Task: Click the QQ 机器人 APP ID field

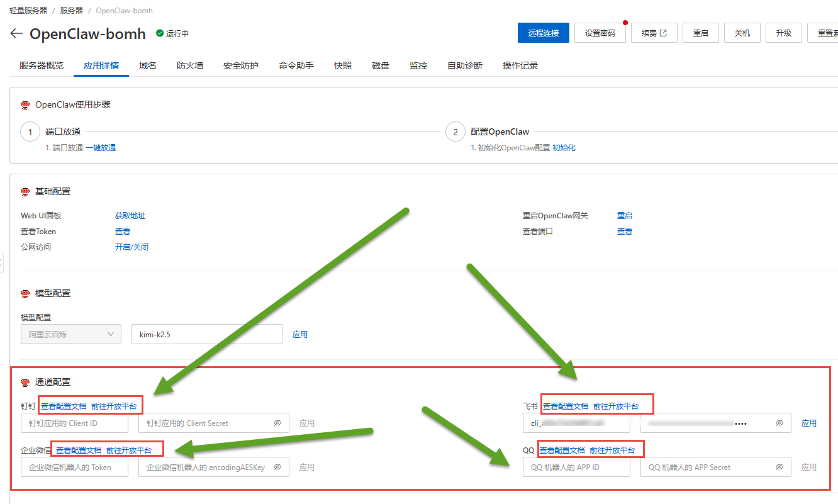Action: [576, 468]
